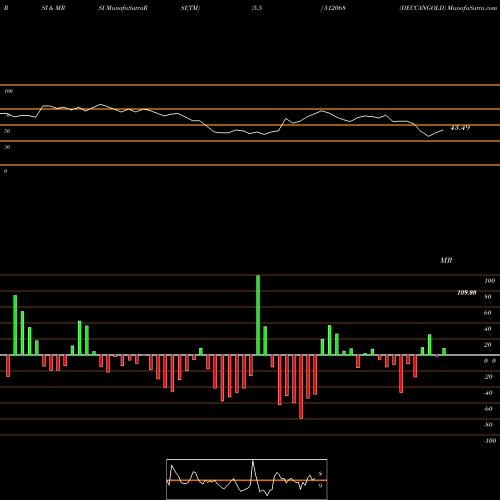The width and height of the screenshot is (500, 500).
Task: Click the RSI axis label 30
Action: point(7,147)
